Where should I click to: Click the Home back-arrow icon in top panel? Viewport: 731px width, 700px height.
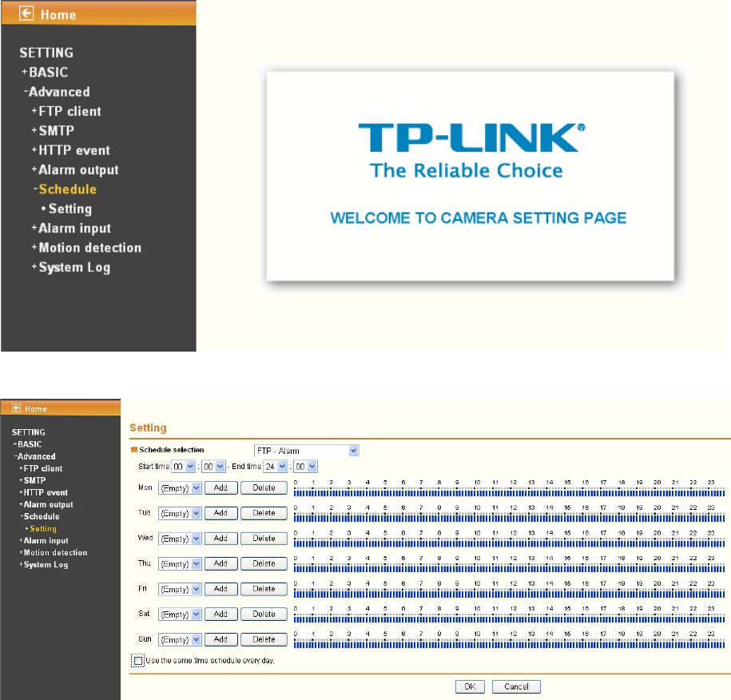(26, 14)
